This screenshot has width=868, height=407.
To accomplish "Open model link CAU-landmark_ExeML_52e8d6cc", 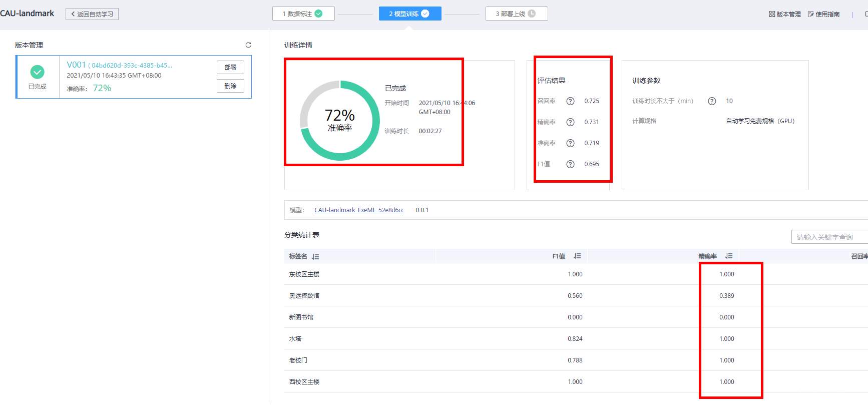I will (359, 210).
